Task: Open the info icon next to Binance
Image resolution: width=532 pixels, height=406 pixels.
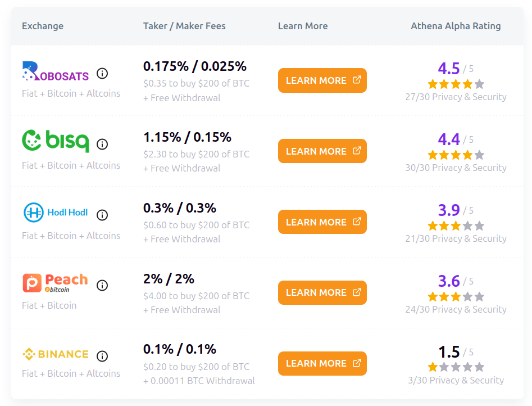Action: click(x=102, y=356)
